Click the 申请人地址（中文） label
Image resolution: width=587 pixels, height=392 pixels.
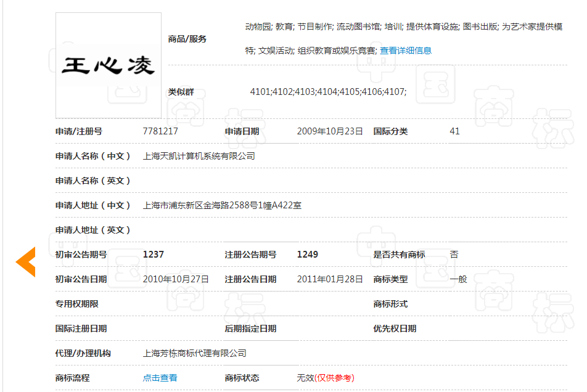coord(93,205)
